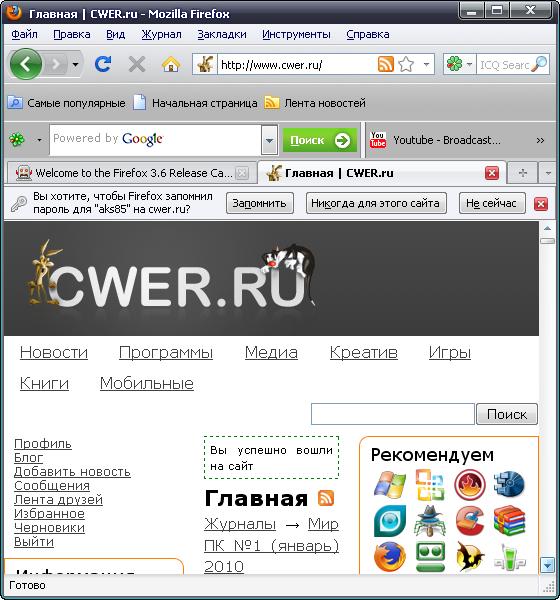
Task: Go to the home page via house icon
Action: 171,64
